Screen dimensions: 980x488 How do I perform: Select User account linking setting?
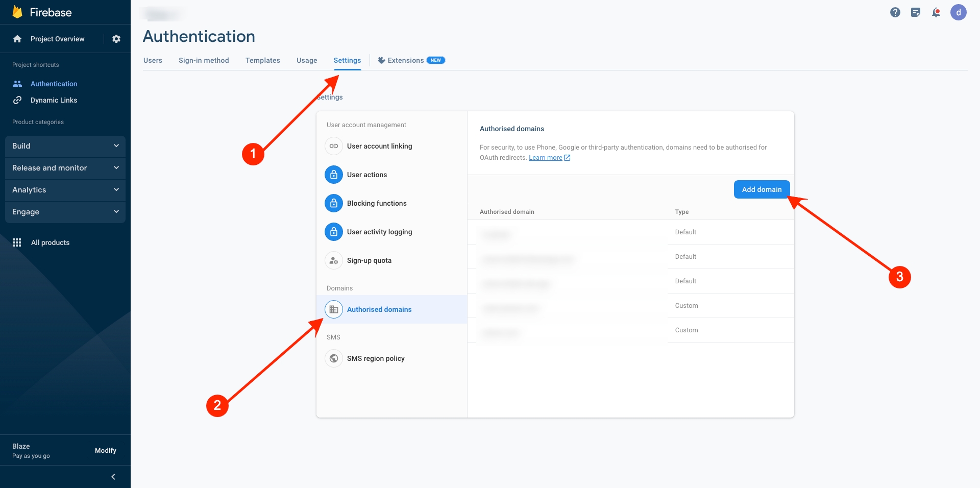379,146
